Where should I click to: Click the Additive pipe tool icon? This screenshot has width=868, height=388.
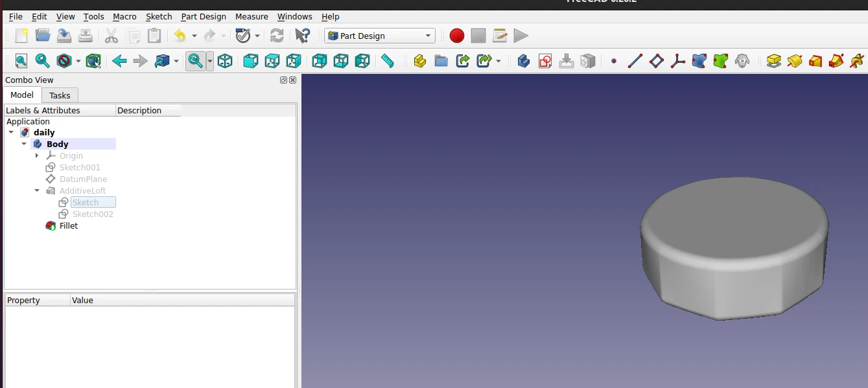837,61
